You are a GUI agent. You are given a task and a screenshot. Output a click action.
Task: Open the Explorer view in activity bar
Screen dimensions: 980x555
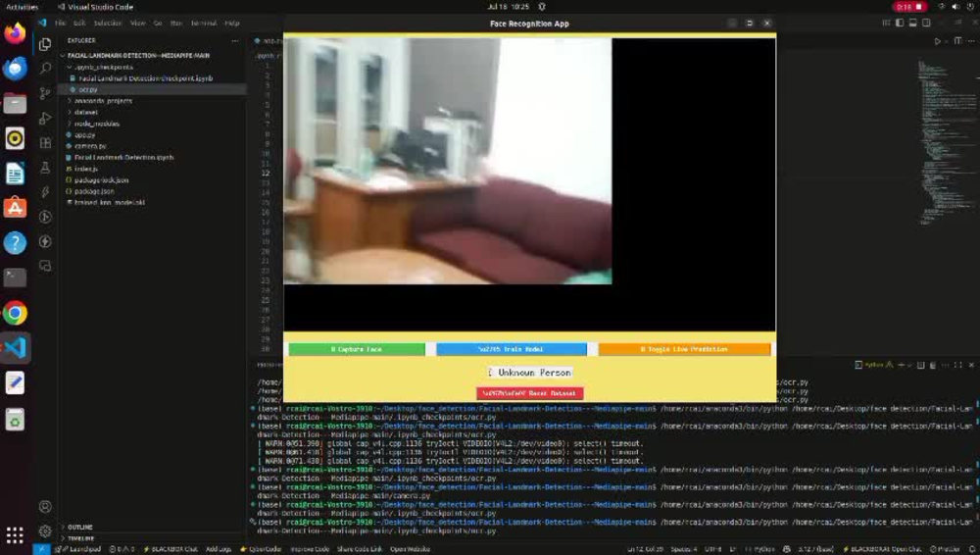pos(45,44)
